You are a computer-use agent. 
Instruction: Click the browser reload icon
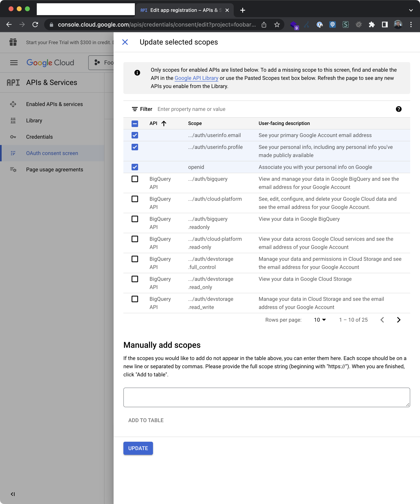pos(35,25)
